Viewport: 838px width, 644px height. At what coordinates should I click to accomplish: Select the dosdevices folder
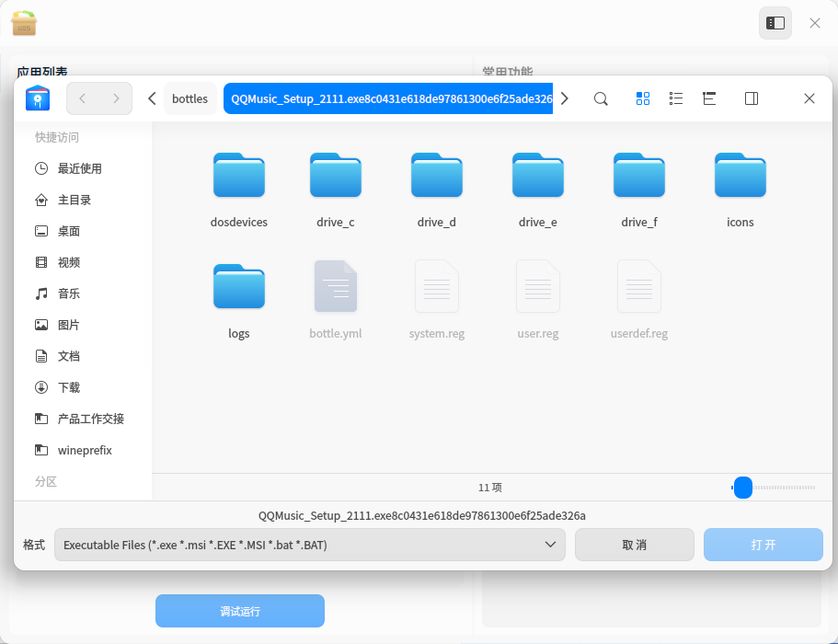coord(239,190)
